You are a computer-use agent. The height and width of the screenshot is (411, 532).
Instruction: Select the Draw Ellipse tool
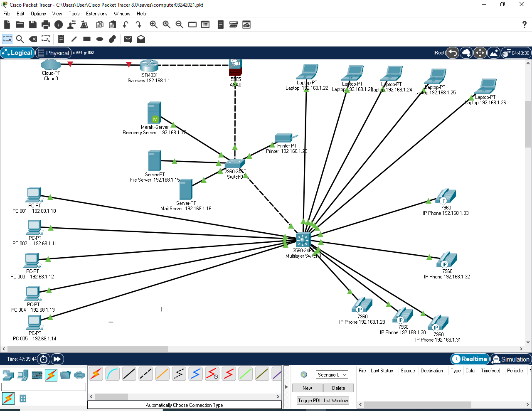pyautogui.click(x=100, y=39)
